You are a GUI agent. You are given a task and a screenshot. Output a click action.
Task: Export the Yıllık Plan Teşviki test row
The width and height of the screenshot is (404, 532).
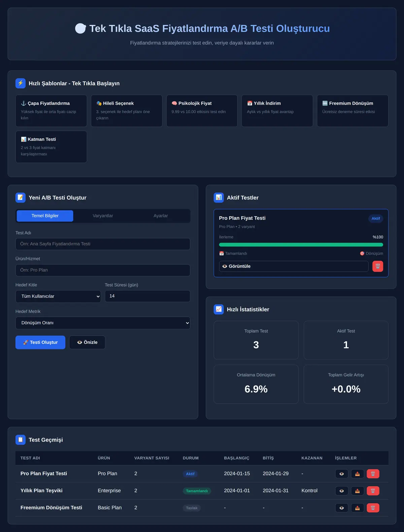358,491
